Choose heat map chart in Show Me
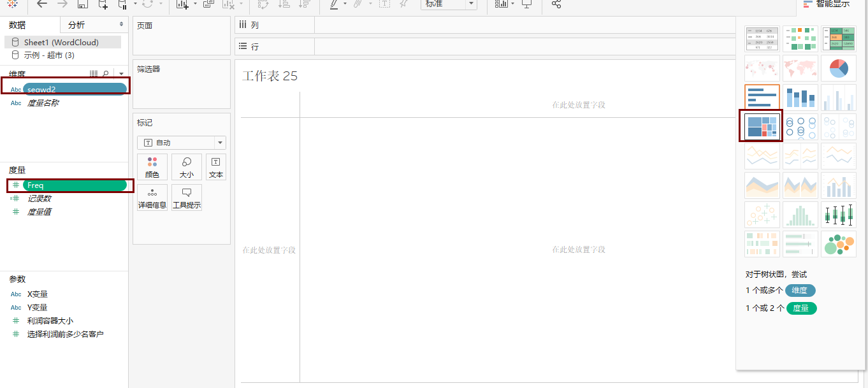Viewport: 868px width, 388px height. tap(800, 39)
